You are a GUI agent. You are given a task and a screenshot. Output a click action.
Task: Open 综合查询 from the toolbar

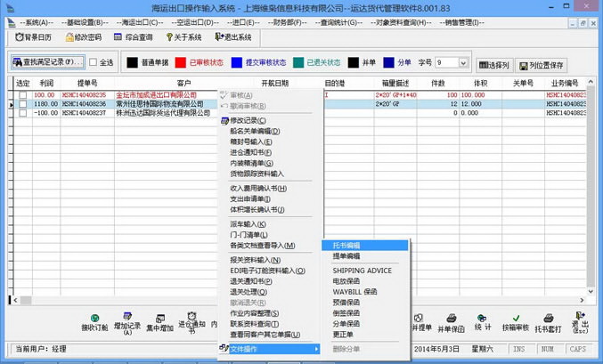point(133,37)
